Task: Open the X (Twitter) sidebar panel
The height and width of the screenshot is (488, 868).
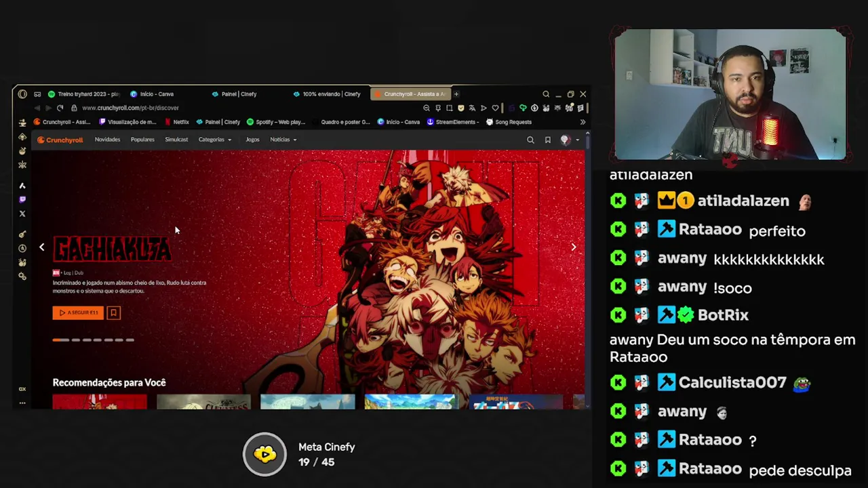Action: click(x=22, y=213)
